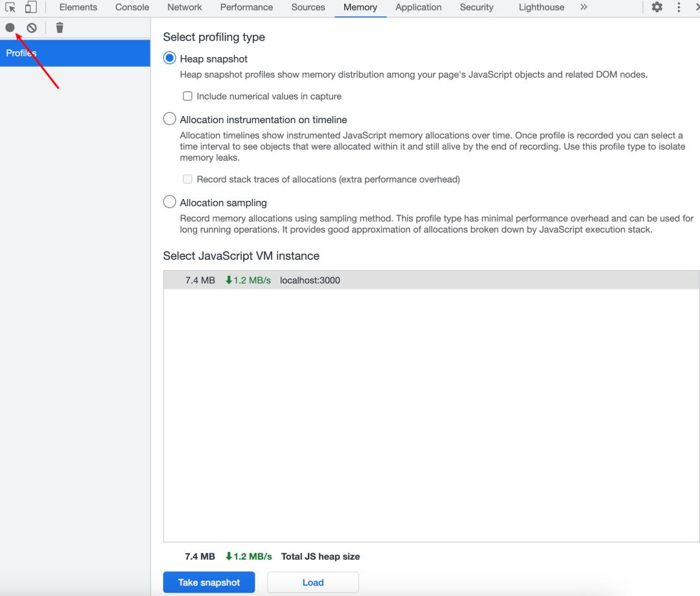Expand the more tabs chevron
Image resolution: width=700 pixels, height=596 pixels.
[x=583, y=7]
